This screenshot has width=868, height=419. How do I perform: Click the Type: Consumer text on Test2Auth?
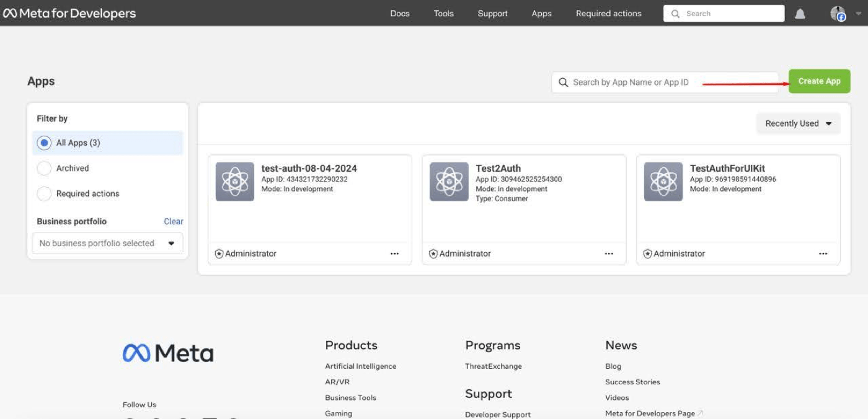pos(502,199)
